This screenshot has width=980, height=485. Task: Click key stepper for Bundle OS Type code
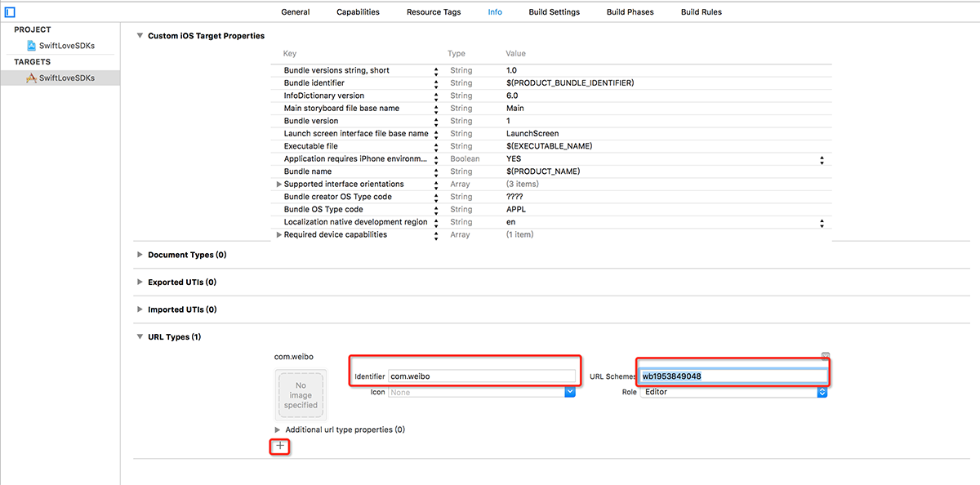click(436, 210)
